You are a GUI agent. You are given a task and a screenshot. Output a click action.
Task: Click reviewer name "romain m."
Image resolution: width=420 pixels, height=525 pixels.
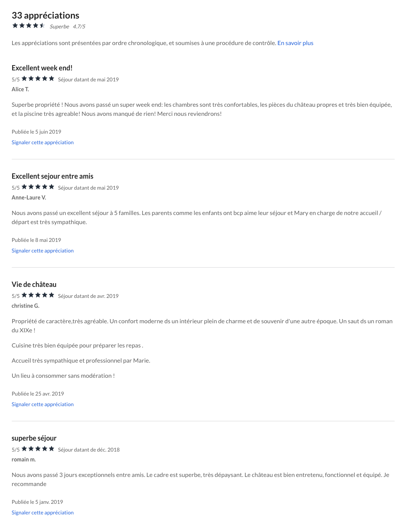pos(23,460)
